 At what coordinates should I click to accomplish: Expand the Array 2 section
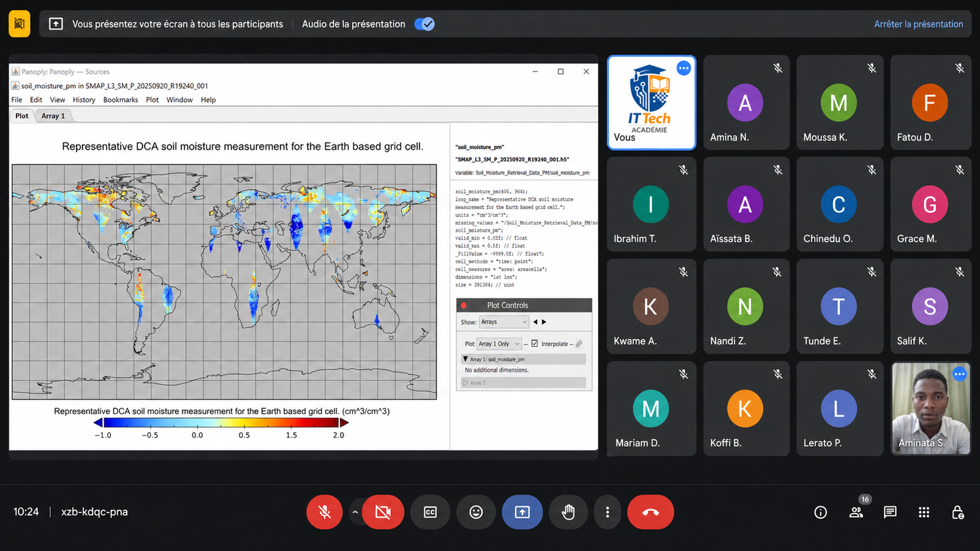pos(466,383)
